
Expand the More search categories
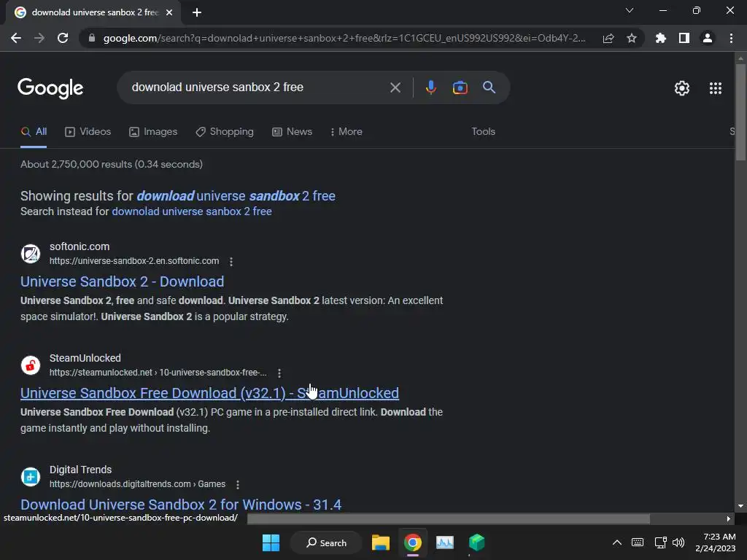coord(346,132)
